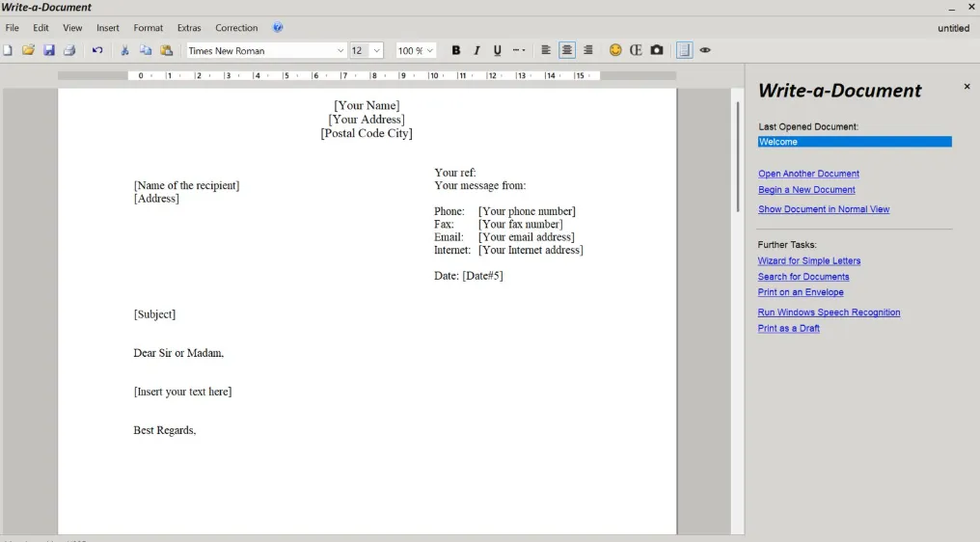The width and height of the screenshot is (980, 542).
Task: Print the document using the printer icon
Action: click(x=69, y=50)
